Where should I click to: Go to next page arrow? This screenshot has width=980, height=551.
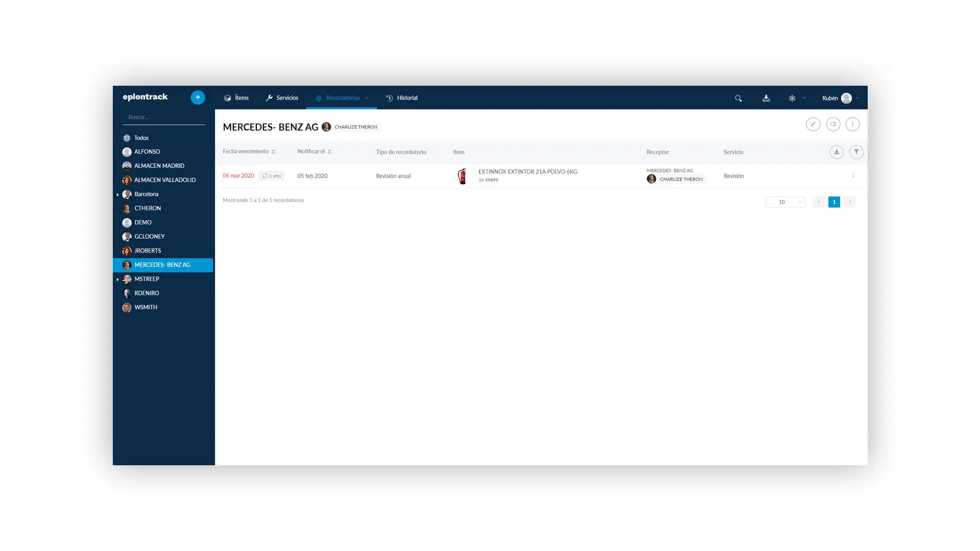(850, 202)
